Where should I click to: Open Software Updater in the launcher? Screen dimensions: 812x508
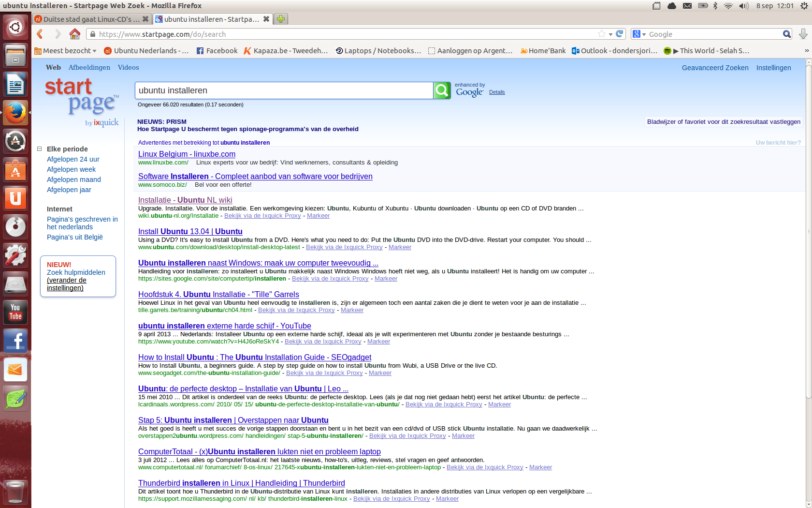click(x=15, y=141)
